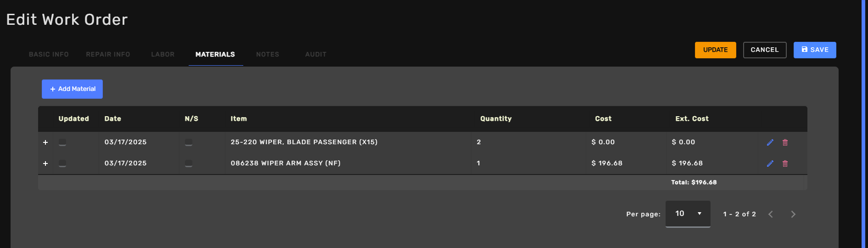Open the Per page dropdown

point(688,214)
